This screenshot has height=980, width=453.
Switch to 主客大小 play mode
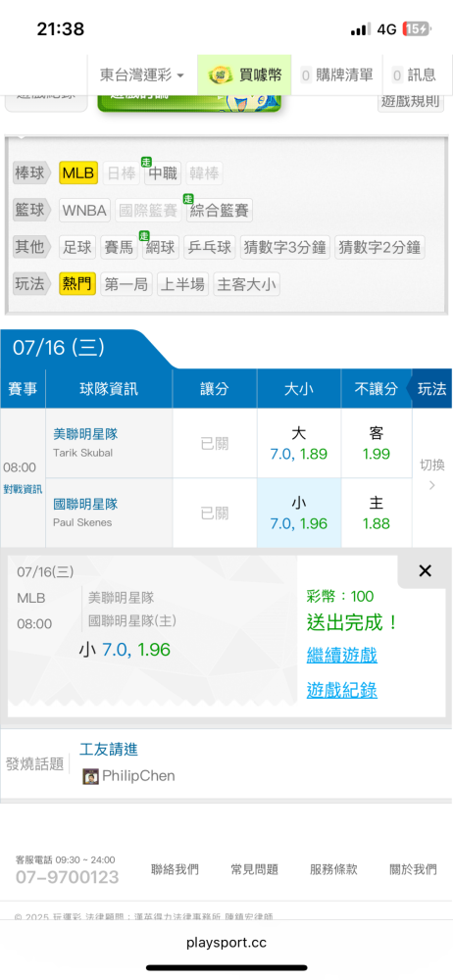(246, 284)
